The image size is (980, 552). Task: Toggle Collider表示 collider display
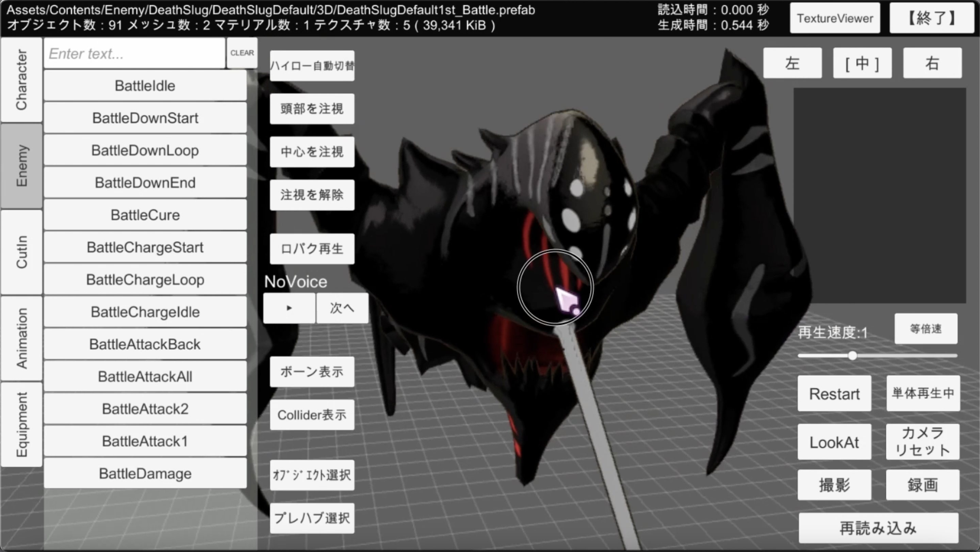(x=312, y=415)
